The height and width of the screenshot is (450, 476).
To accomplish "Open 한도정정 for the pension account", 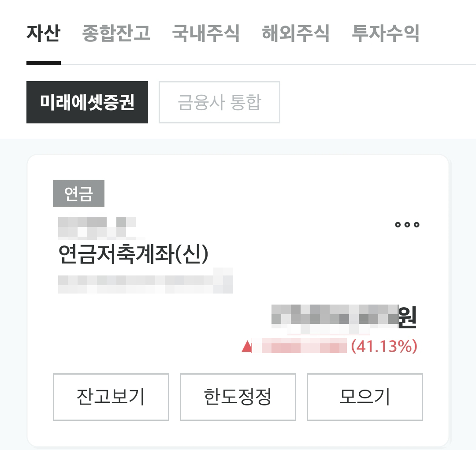I will point(238,397).
